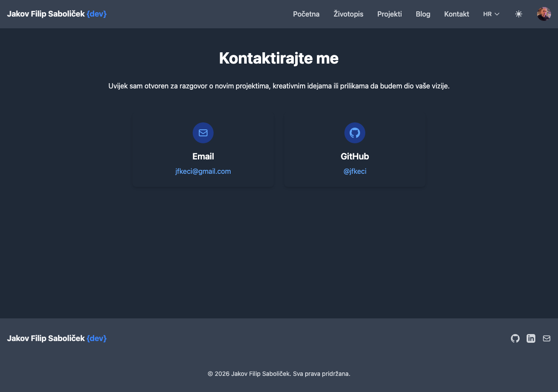Open GitHub from the footer icons
Image resolution: width=558 pixels, height=392 pixels.
click(x=515, y=338)
